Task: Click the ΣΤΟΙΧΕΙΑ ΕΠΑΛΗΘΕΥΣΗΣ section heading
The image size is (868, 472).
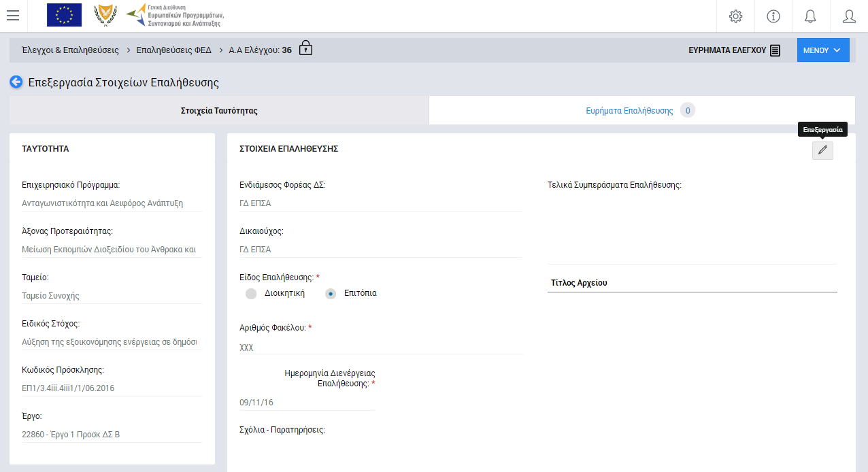Action: coord(289,149)
